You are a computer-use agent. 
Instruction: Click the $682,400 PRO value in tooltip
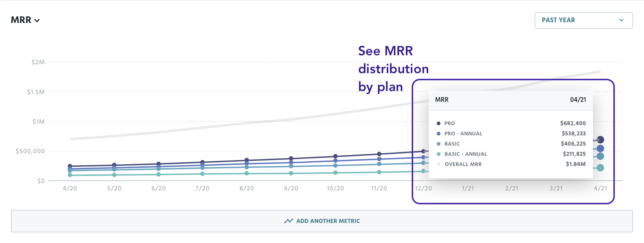pyautogui.click(x=573, y=123)
